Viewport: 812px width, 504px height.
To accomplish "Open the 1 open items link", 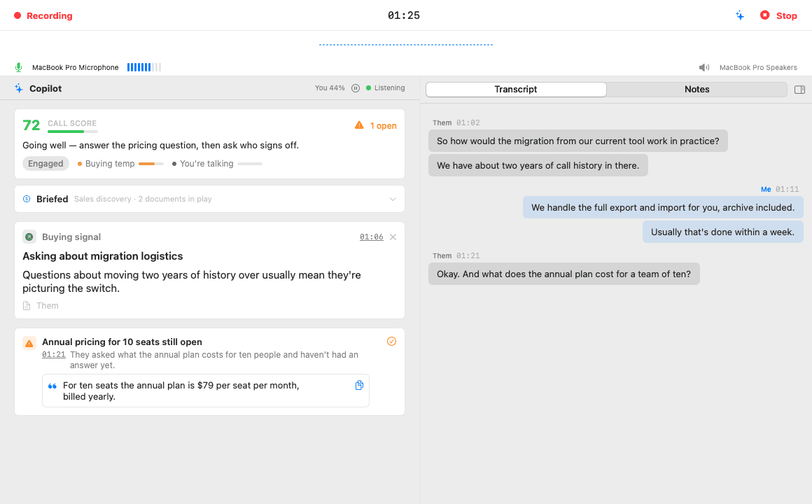I will pos(383,126).
